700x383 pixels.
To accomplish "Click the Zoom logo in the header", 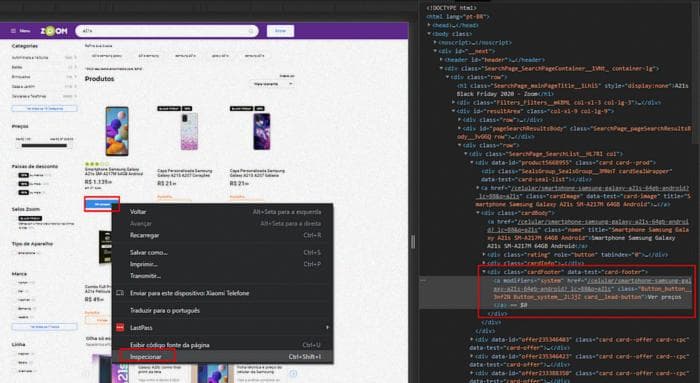I will tap(54, 31).
